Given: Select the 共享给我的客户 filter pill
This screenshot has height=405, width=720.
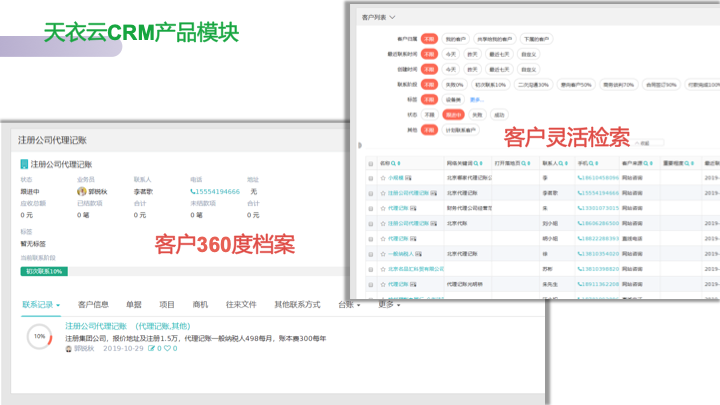Looking at the screenshot, I should [x=495, y=39].
